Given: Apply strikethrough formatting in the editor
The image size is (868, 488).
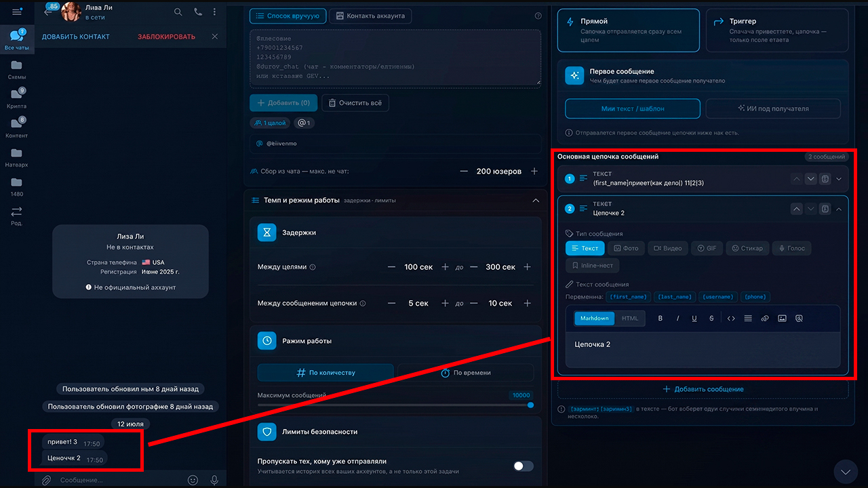Looking at the screenshot, I should click(711, 319).
